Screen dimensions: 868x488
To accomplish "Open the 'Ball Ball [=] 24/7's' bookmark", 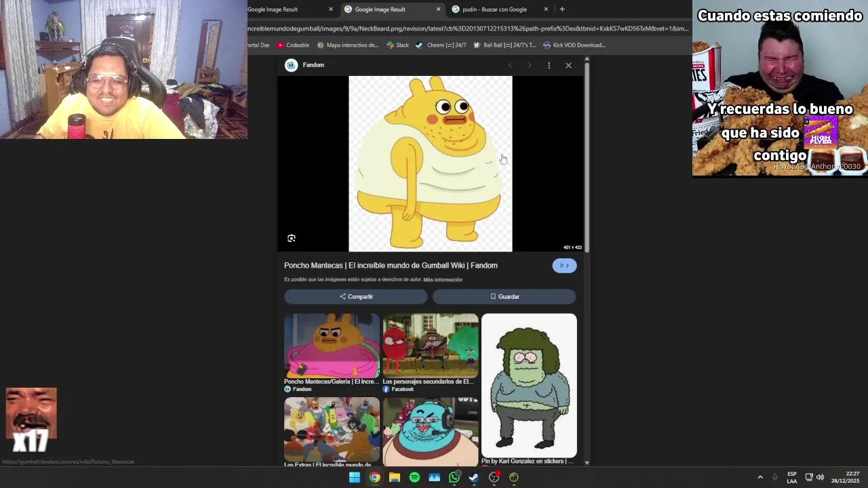I will pyautogui.click(x=505, y=45).
